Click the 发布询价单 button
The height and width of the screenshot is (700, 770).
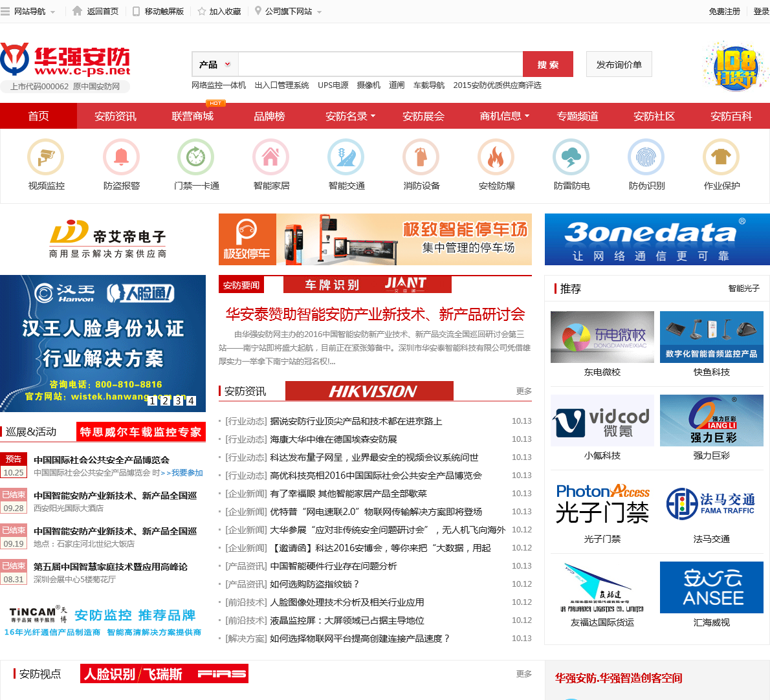click(619, 64)
